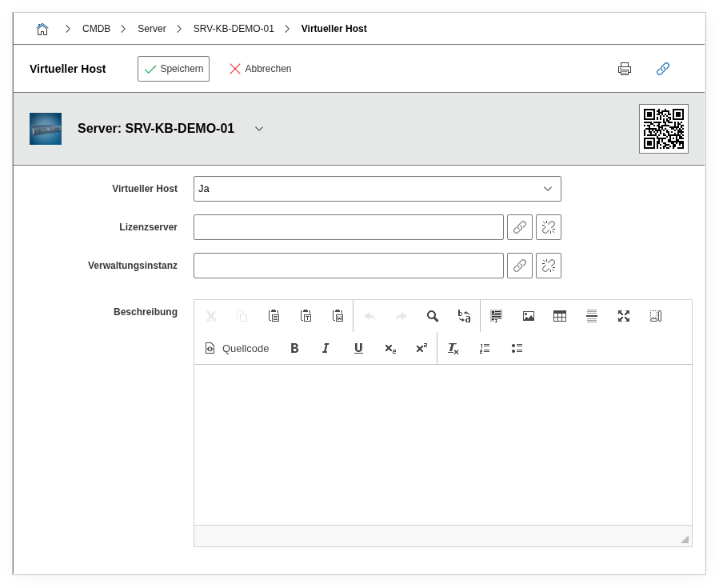Screen dimensions: 719x588
Task: Open CMDB from the breadcrumb
Action: 96,28
